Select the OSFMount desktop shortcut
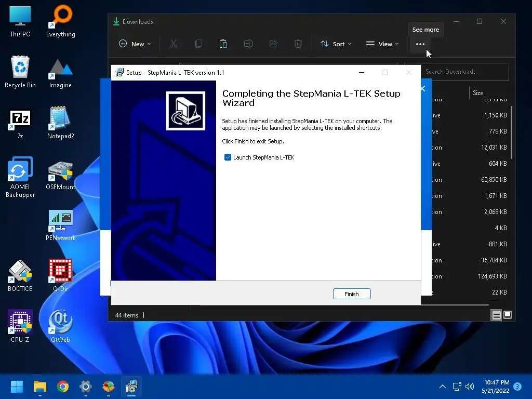This screenshot has width=532, height=399. 61,175
